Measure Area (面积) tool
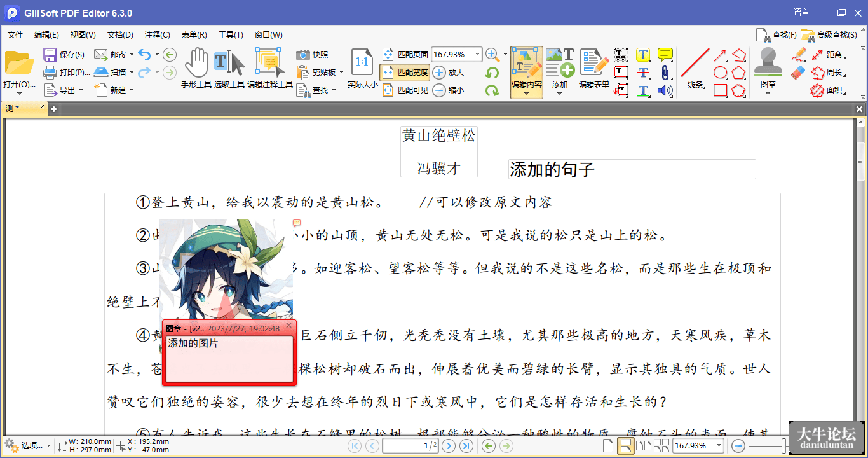This screenshot has height=458, width=868. [828, 90]
